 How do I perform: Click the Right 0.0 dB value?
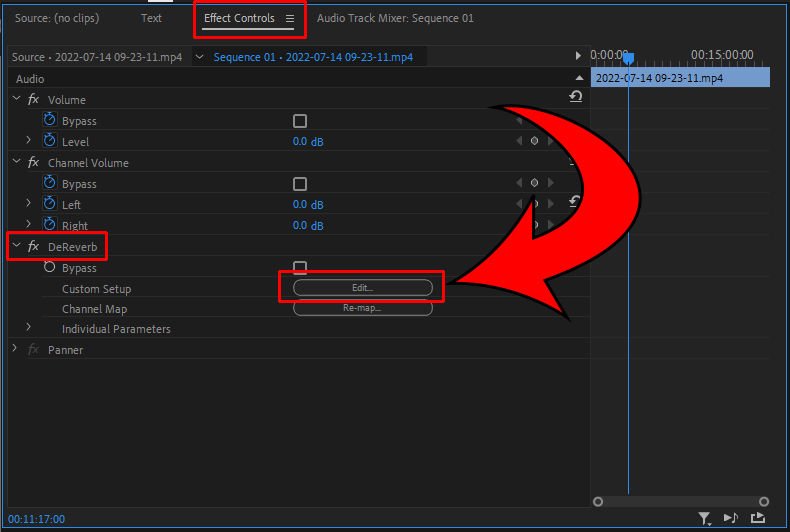(x=308, y=225)
